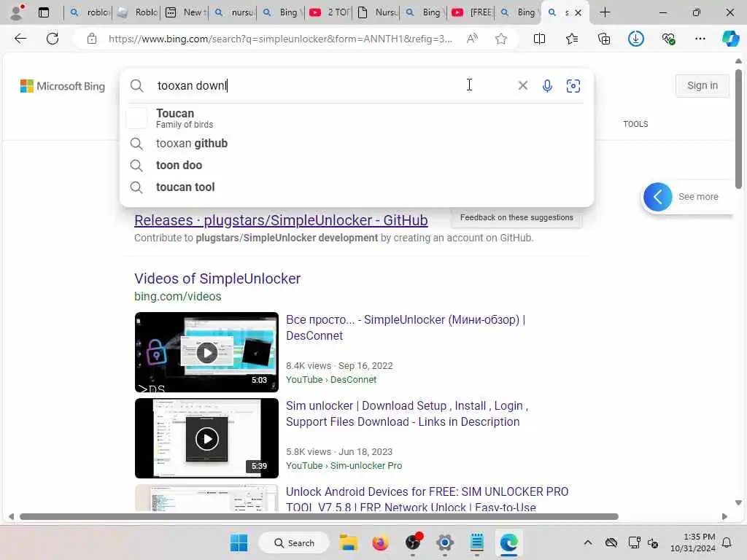Viewport: 747px width, 560px height.
Task: Switch to the [FREE] YouTube tab
Action: tap(471, 12)
